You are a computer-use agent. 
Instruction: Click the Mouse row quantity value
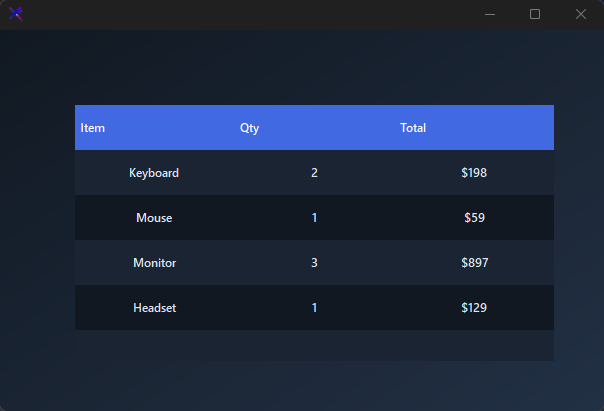coord(314,218)
